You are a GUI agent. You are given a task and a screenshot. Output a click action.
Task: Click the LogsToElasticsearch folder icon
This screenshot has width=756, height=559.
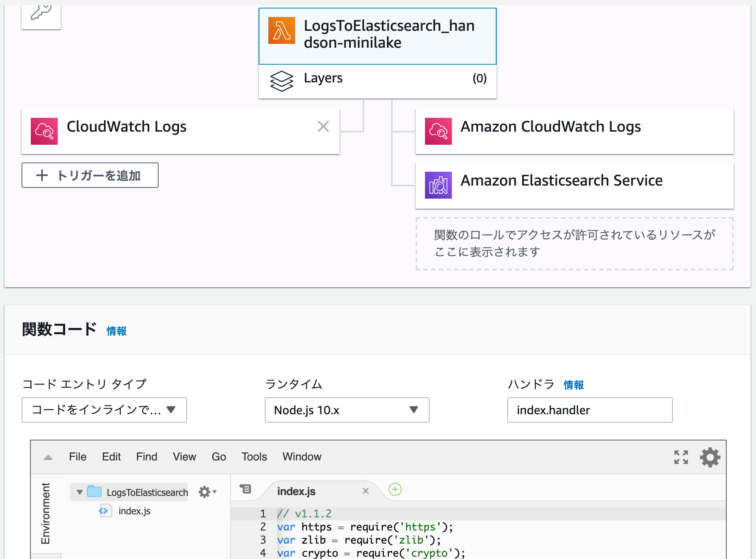tap(94, 491)
